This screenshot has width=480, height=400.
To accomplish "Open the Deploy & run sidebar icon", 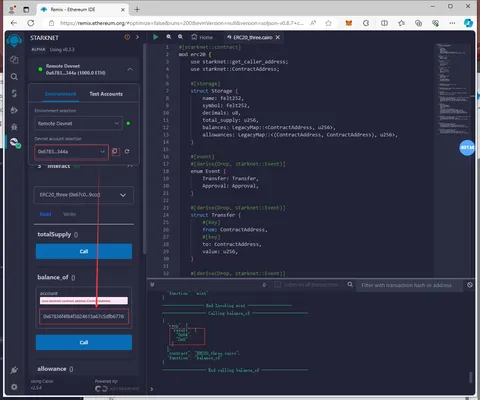I will (14, 110).
